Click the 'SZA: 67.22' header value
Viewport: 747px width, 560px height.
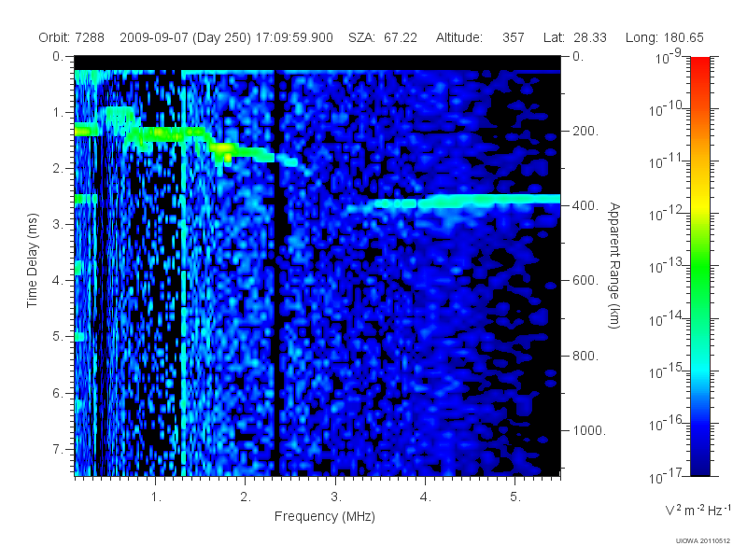point(383,37)
